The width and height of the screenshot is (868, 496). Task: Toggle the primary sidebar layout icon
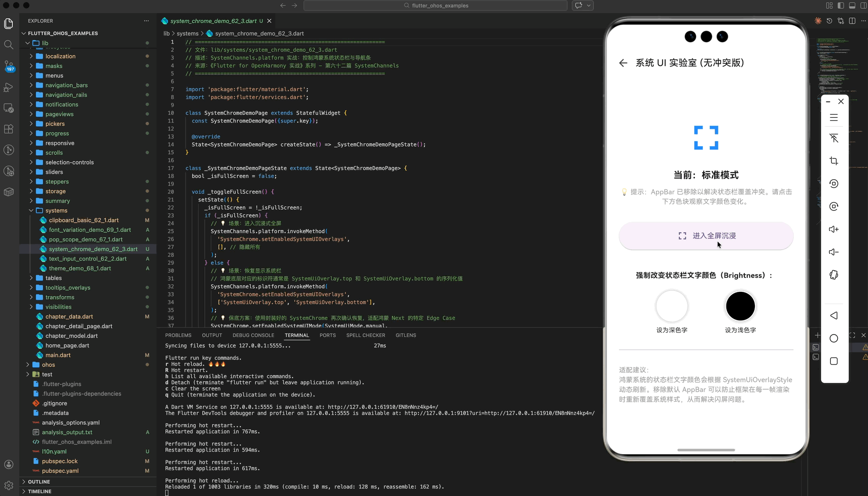(x=840, y=6)
